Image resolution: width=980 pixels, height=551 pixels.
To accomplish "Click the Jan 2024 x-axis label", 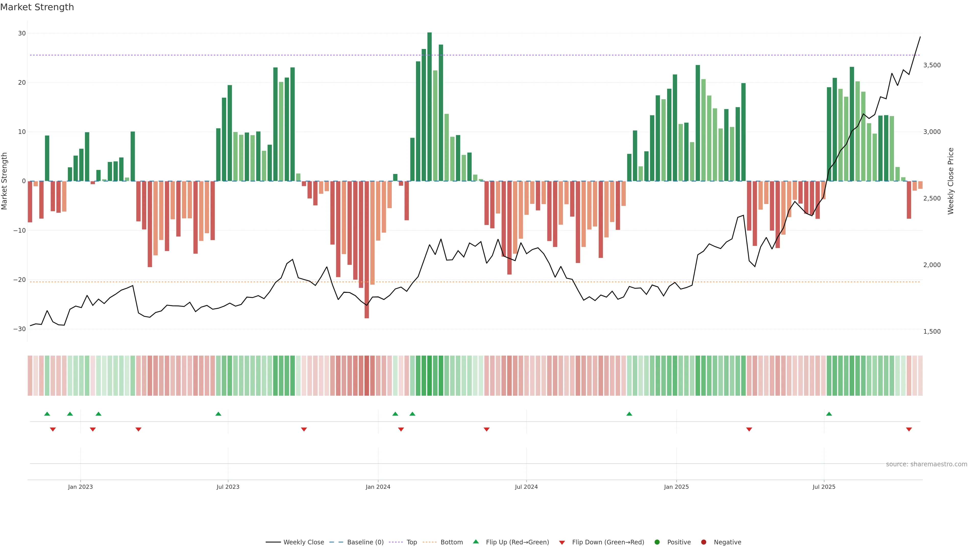I will (378, 487).
